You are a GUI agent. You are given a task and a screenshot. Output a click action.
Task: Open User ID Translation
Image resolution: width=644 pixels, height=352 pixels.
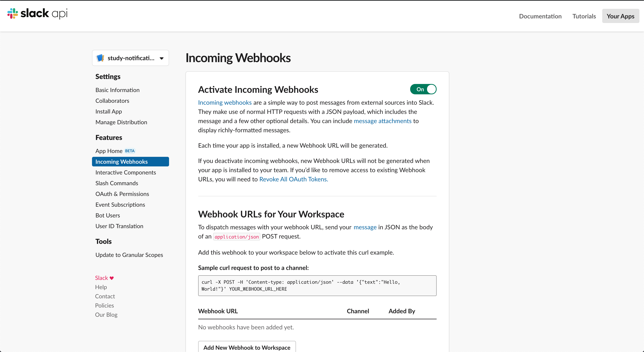tap(119, 226)
